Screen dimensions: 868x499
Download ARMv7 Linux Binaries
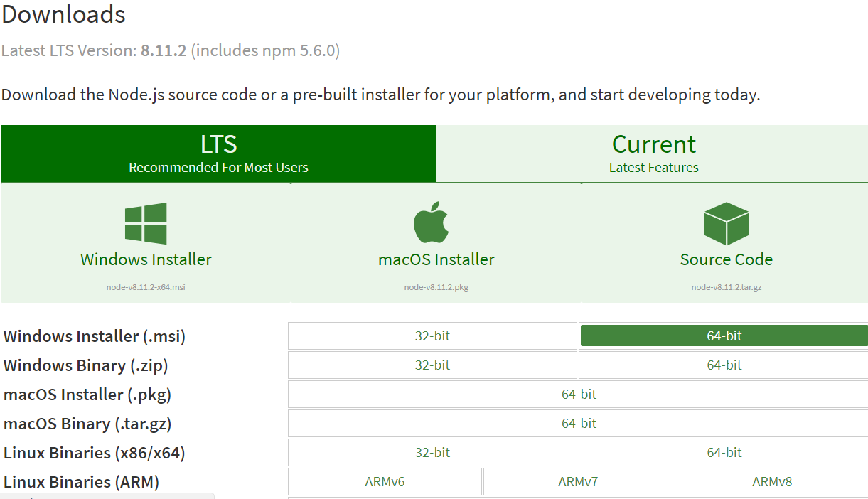point(578,481)
